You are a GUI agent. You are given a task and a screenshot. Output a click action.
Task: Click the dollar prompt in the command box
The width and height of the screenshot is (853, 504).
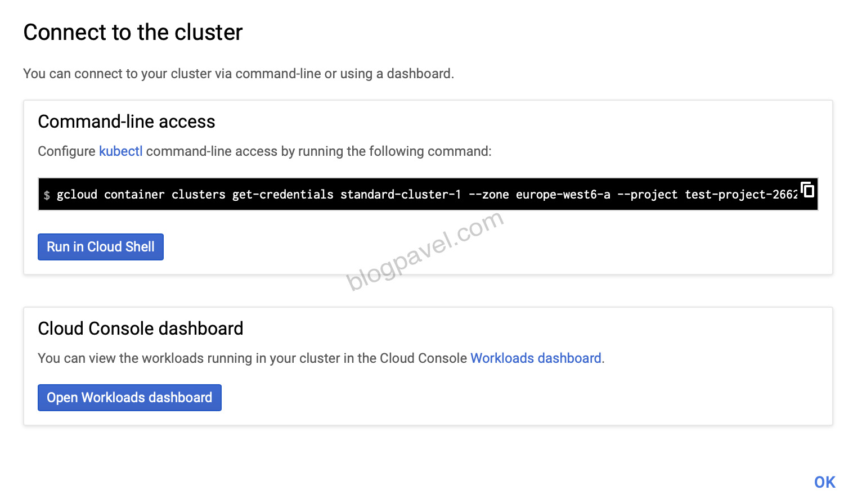click(47, 195)
